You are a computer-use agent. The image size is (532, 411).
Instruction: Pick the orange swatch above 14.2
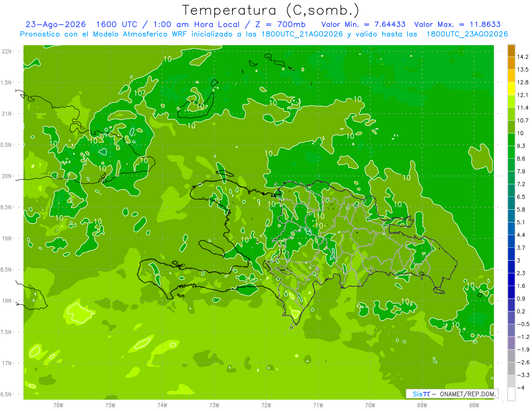[x=511, y=51]
